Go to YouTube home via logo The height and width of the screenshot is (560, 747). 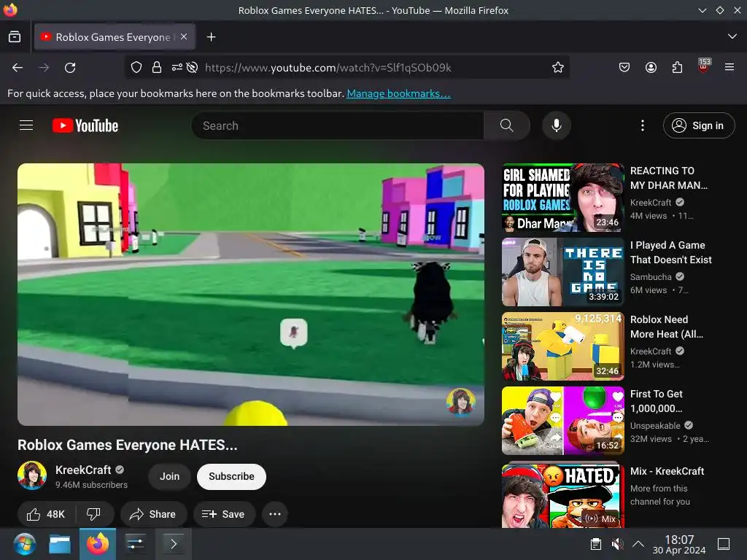coord(85,125)
